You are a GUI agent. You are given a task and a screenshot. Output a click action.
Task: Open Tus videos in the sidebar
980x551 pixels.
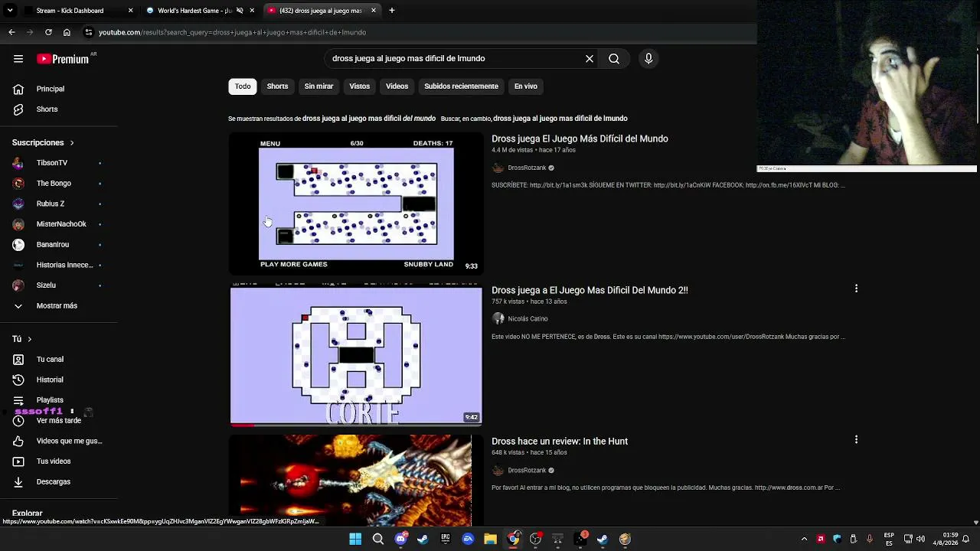(54, 461)
